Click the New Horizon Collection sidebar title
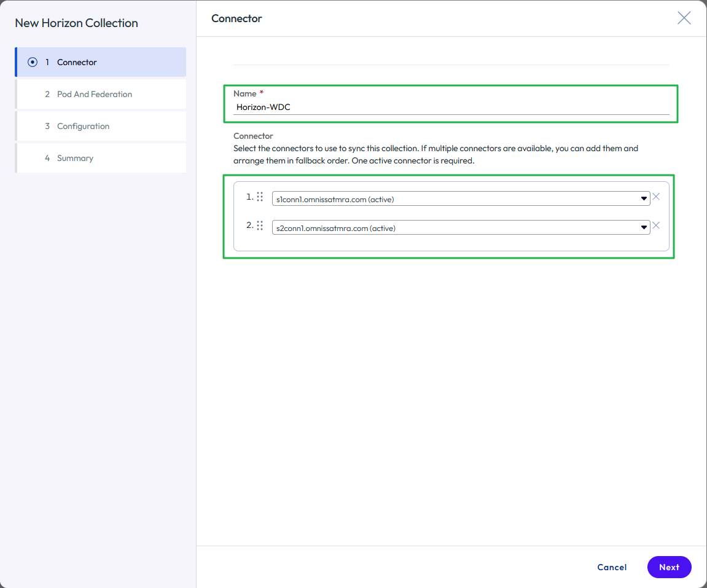 tap(76, 23)
